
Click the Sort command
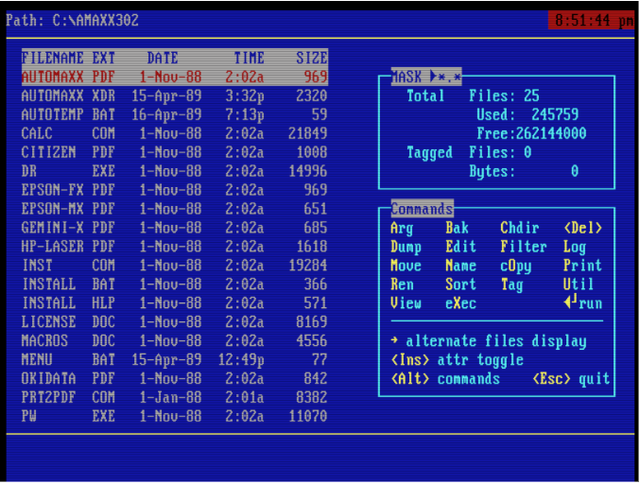click(460, 284)
